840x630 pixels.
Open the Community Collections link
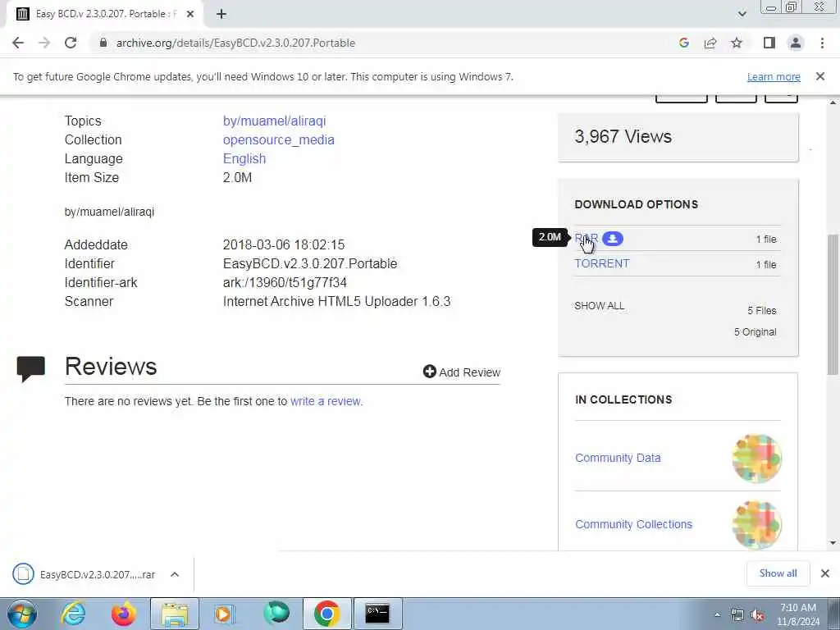(x=634, y=524)
